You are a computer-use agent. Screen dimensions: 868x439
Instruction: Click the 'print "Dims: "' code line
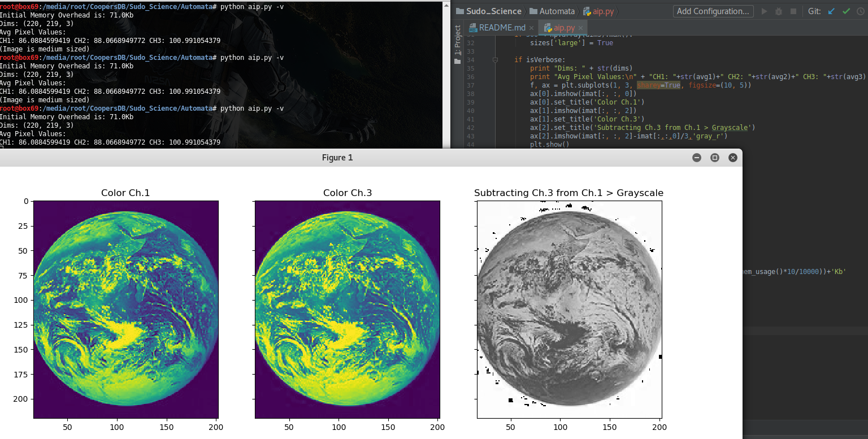coord(581,68)
